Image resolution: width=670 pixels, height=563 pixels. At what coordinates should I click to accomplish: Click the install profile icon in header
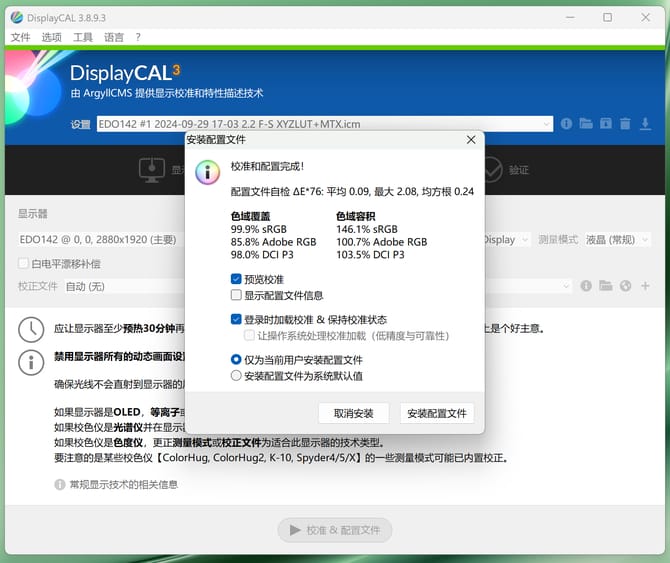[x=605, y=124]
